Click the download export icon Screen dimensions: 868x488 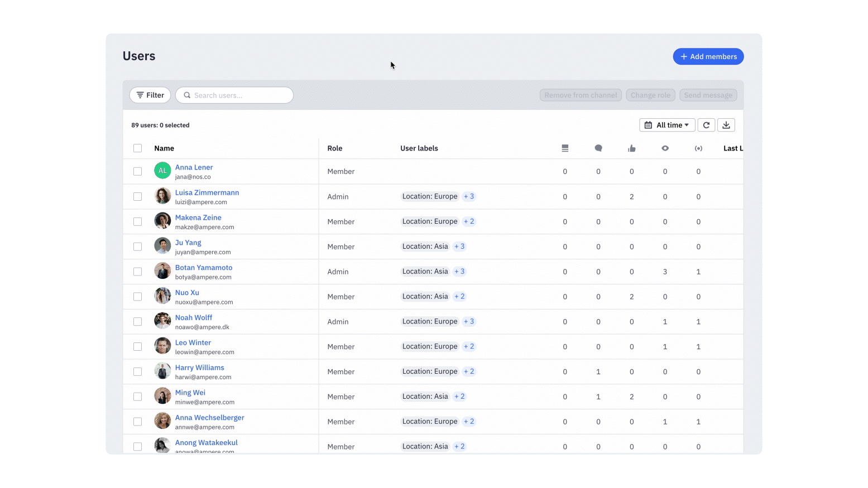click(726, 125)
